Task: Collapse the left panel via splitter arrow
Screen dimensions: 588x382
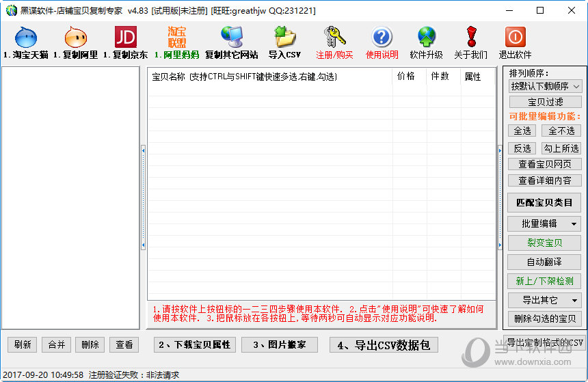Action: [x=143, y=149]
